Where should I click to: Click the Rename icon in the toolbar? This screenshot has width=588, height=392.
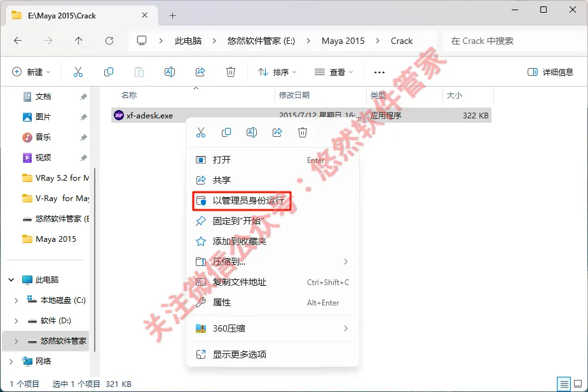(x=170, y=72)
